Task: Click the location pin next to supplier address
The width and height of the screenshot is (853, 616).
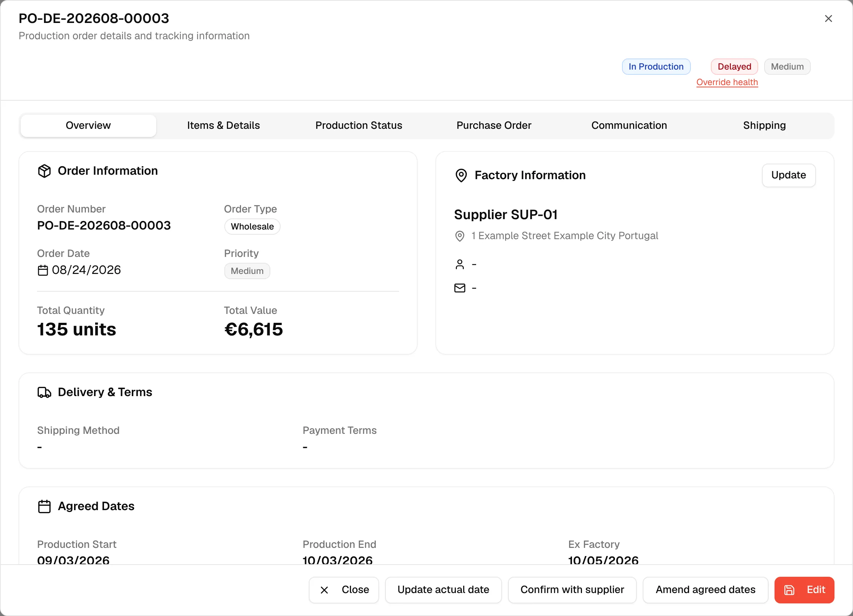Action: coord(459,236)
